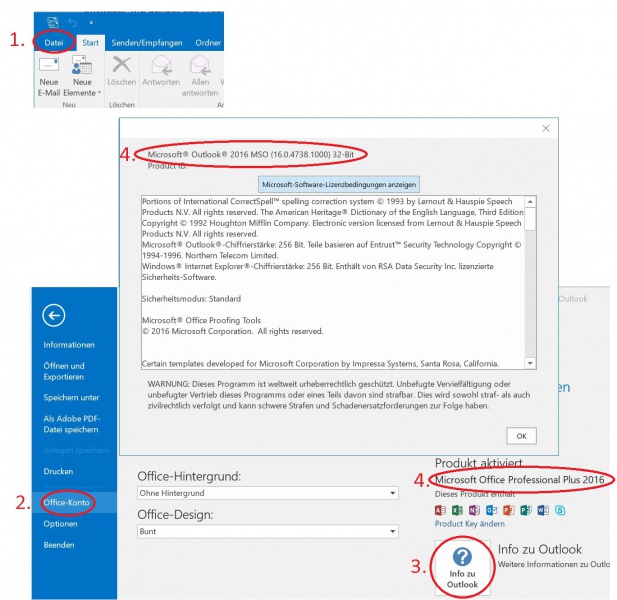
Task: Open the Ordner ribbon tab
Action: (208, 42)
